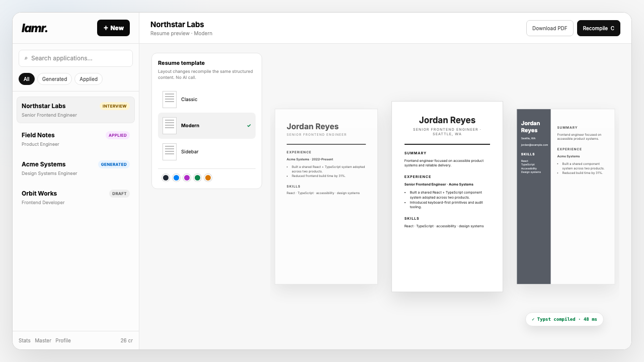Click Frontend Developer under Orbit Works
644x362 pixels.
(43, 203)
